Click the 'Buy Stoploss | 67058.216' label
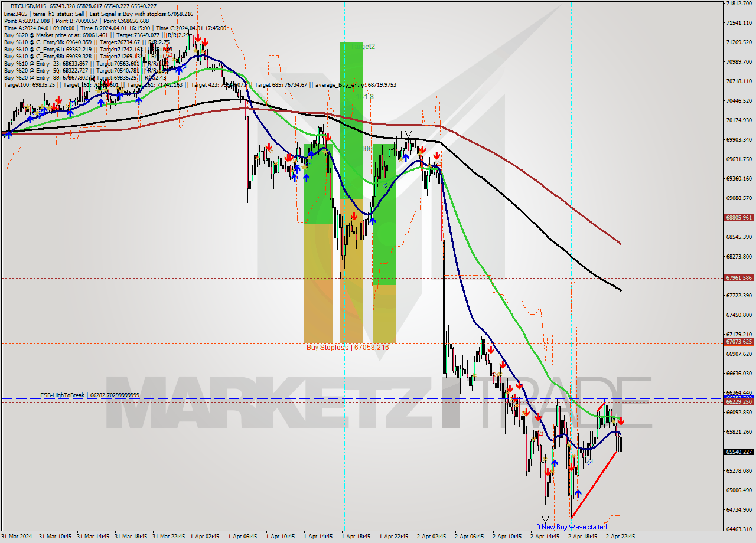756x543 pixels. click(347, 348)
